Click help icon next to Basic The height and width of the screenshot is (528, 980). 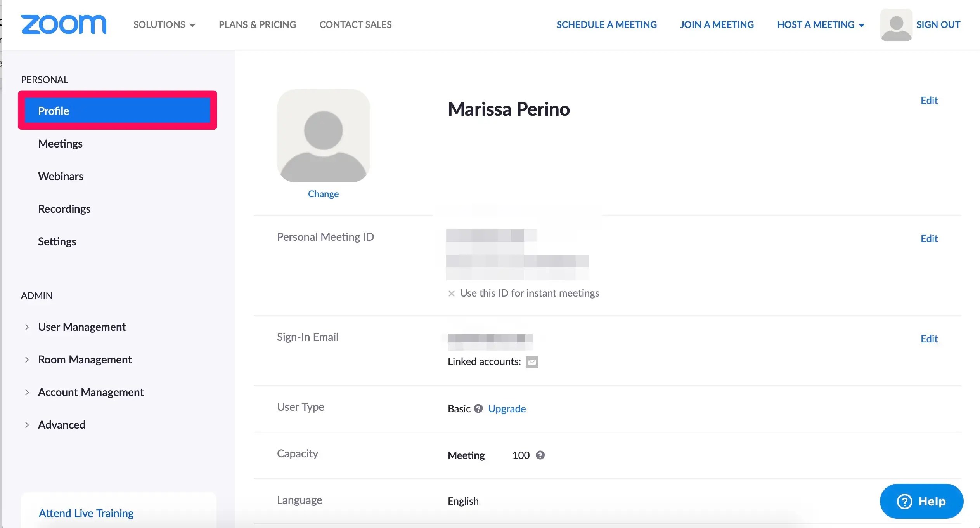point(478,408)
